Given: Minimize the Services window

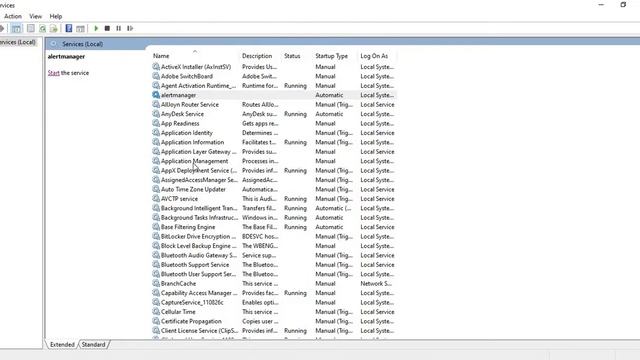Looking at the screenshot, I should point(601,4).
